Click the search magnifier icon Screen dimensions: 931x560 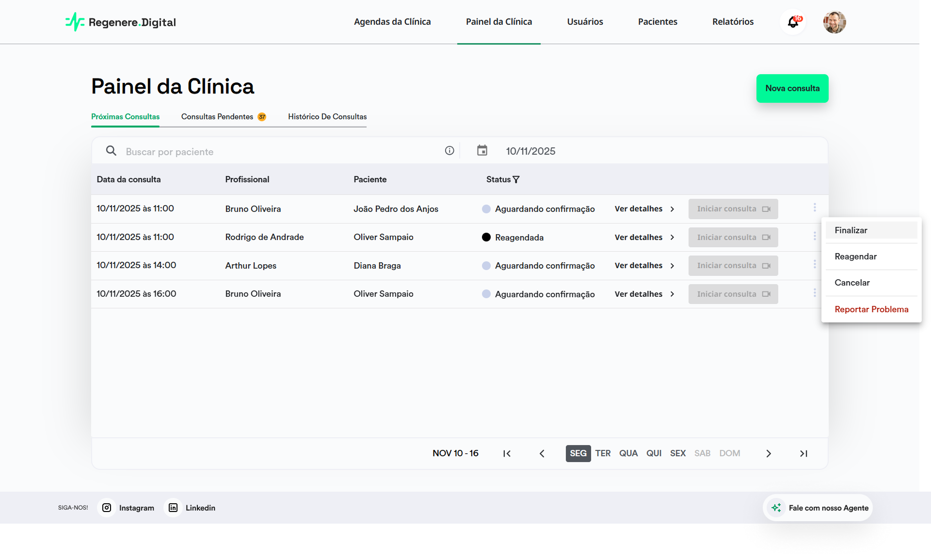(111, 151)
